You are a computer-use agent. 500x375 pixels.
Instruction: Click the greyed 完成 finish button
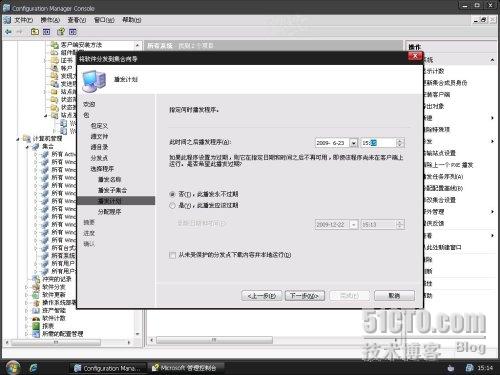[x=349, y=296]
